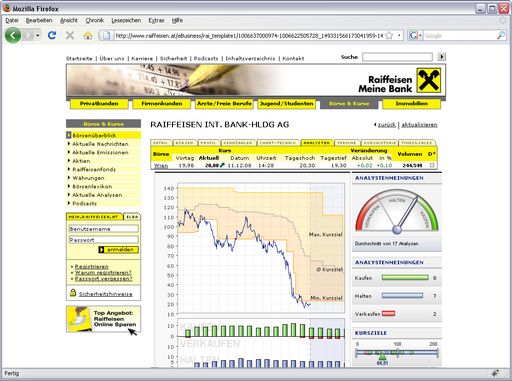Switch to the Immobilien tab
The height and width of the screenshot is (381, 512).
coord(412,104)
